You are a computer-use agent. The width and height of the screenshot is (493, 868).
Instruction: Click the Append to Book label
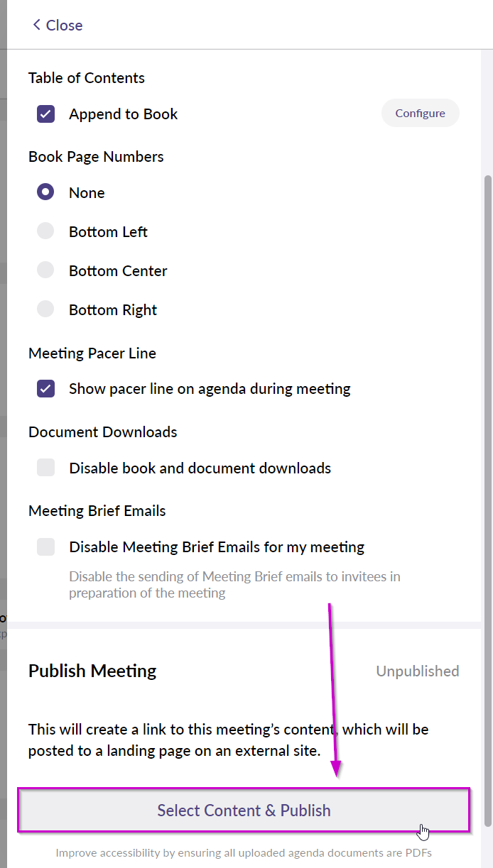123,114
